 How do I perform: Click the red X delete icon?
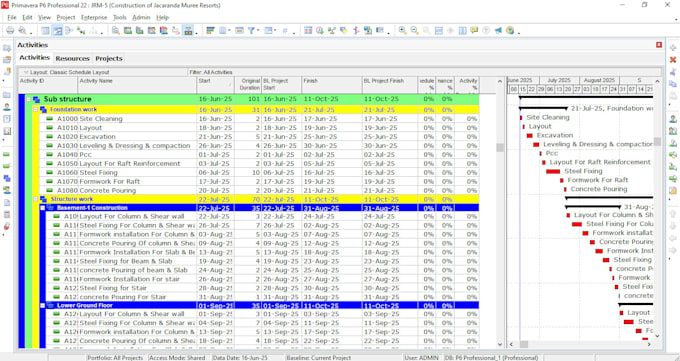pos(673,59)
